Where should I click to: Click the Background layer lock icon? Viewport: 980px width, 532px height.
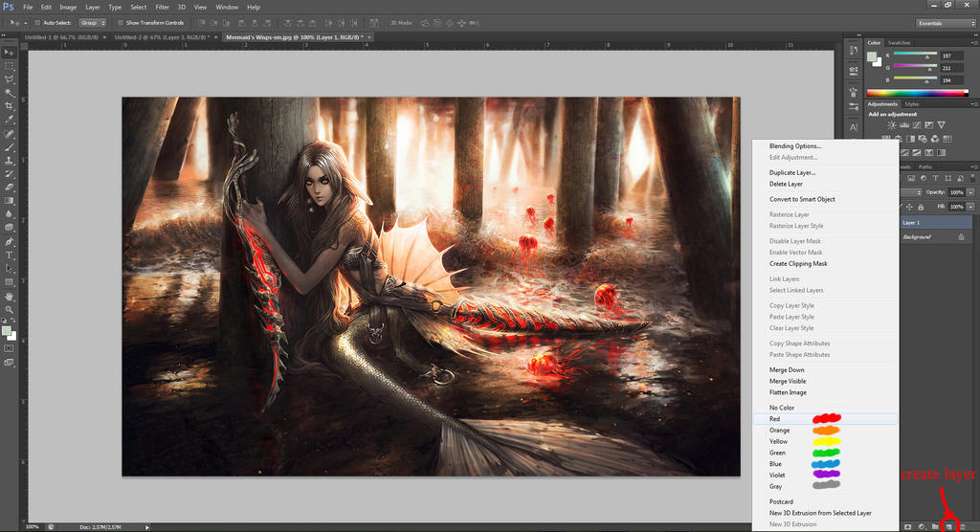pos(961,237)
